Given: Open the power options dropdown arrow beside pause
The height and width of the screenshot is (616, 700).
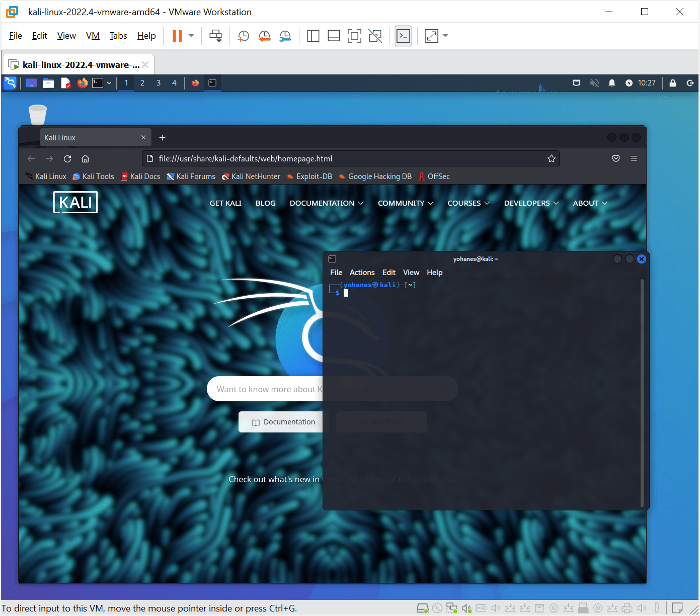Looking at the screenshot, I should point(191,36).
